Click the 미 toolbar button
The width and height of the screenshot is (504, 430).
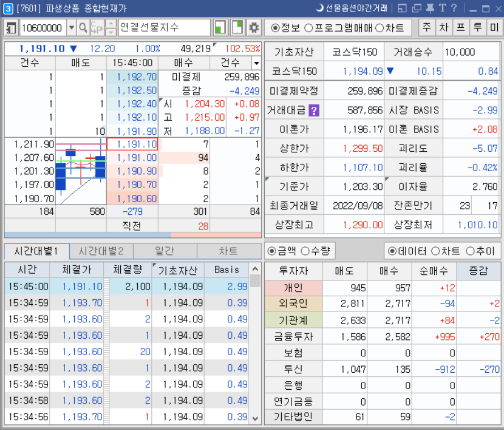pos(494,27)
